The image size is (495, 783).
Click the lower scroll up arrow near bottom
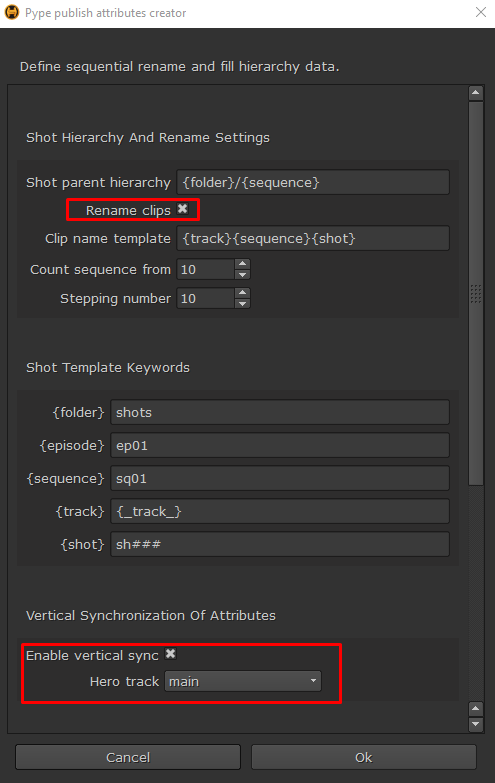click(476, 709)
